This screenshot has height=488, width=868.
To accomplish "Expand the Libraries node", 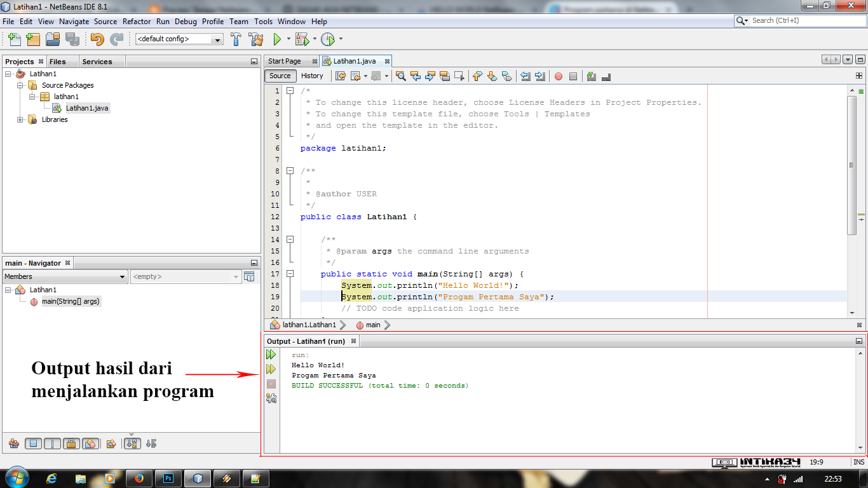I will pos(20,119).
